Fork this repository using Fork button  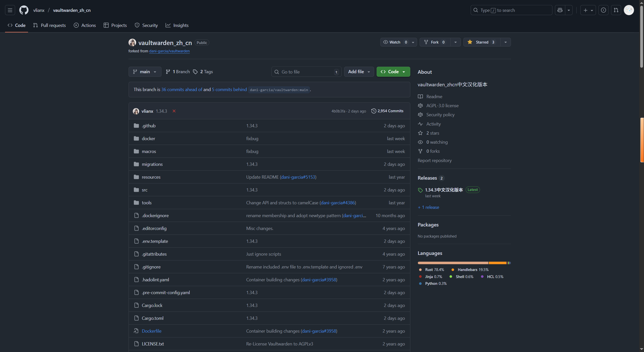tap(434, 42)
